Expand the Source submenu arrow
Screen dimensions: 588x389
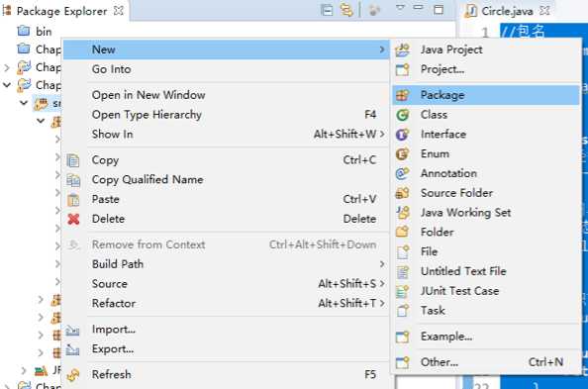[382, 284]
